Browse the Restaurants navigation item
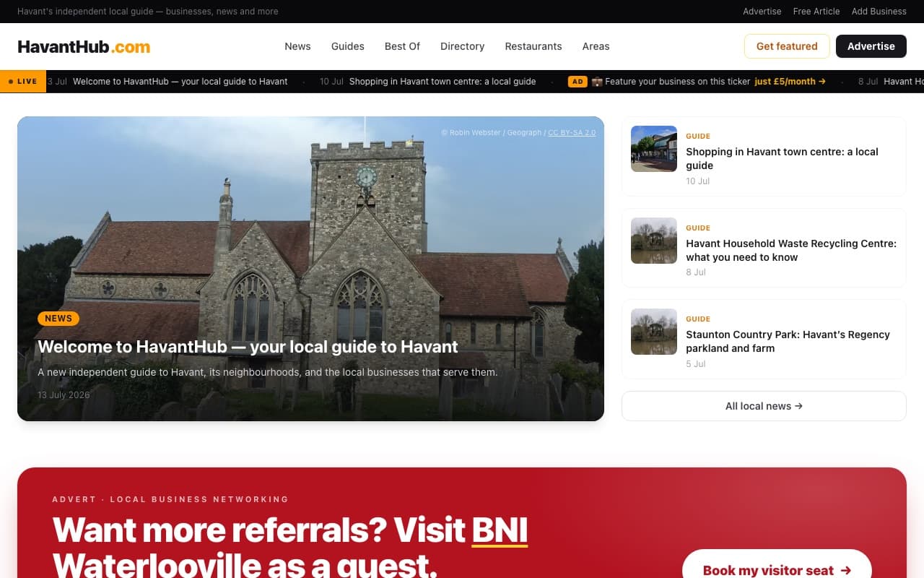This screenshot has width=924, height=578. pos(533,46)
